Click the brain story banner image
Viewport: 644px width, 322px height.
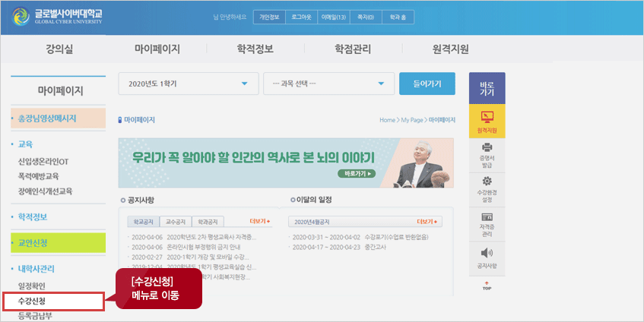click(286, 163)
